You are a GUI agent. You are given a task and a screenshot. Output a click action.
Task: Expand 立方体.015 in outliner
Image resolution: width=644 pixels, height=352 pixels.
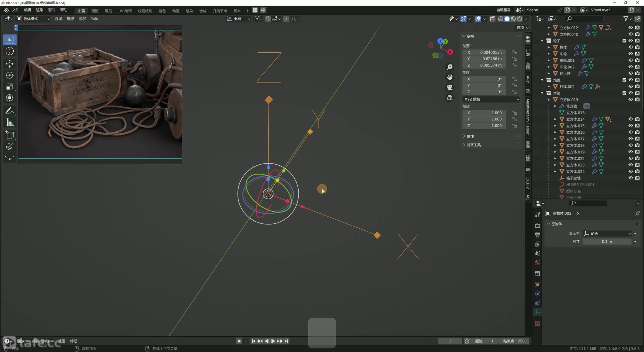click(555, 126)
